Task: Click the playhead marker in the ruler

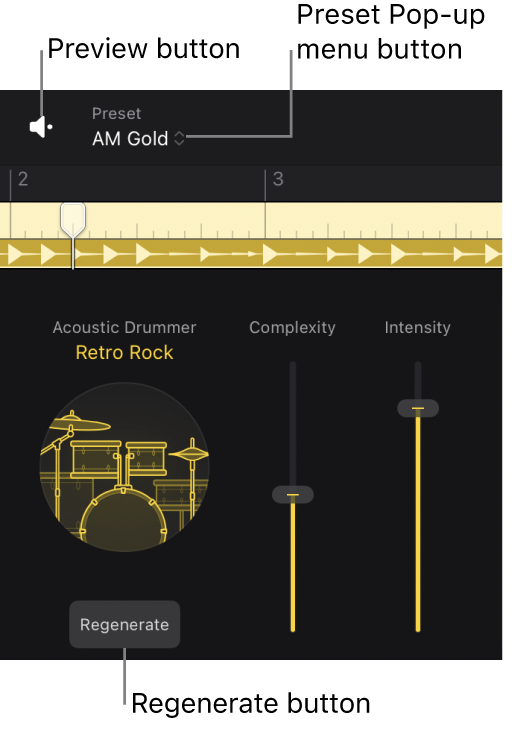Action: tap(73, 220)
